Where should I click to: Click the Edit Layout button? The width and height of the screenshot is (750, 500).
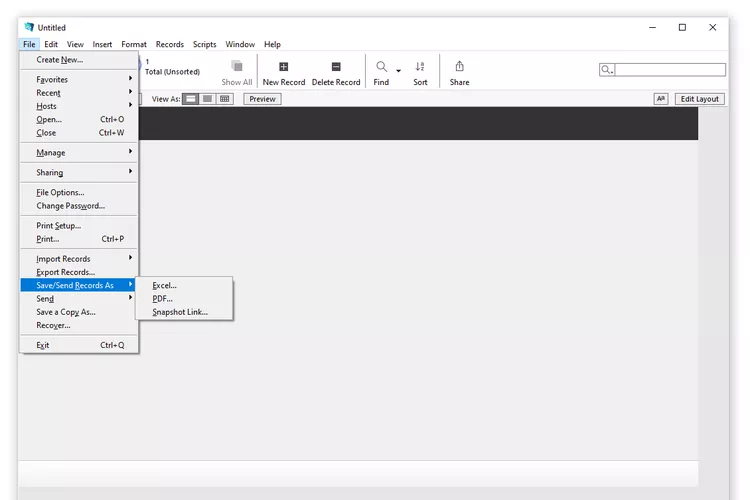coord(699,99)
